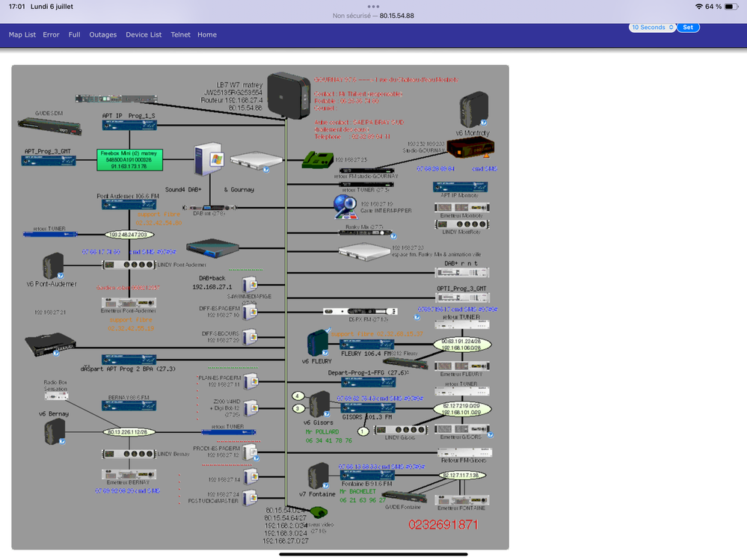The width and height of the screenshot is (747, 560).
Task: Click the green retour video camera icon
Action: tap(319, 513)
